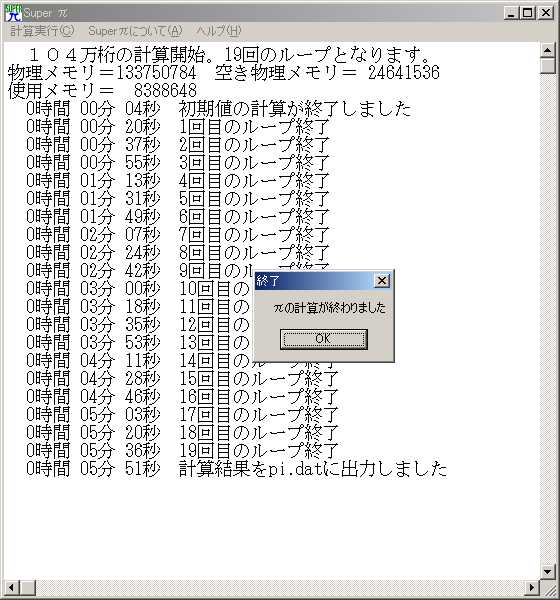Image resolution: width=560 pixels, height=600 pixels.
Task: Click the vertical scrollbar down arrow
Action: pos(547,572)
